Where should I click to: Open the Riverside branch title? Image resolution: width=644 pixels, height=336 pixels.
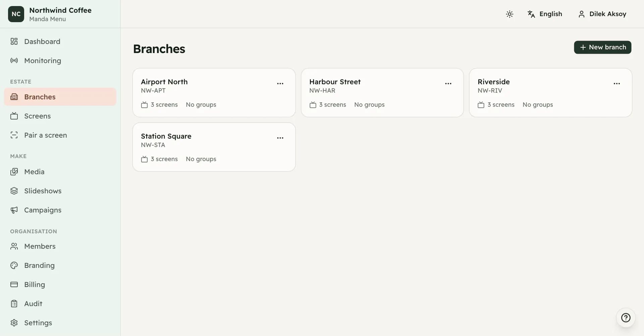coord(493,82)
